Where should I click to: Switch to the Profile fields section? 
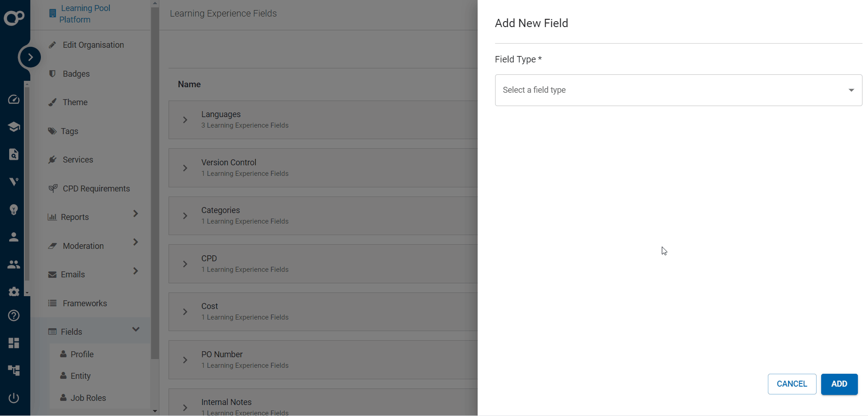83,354
